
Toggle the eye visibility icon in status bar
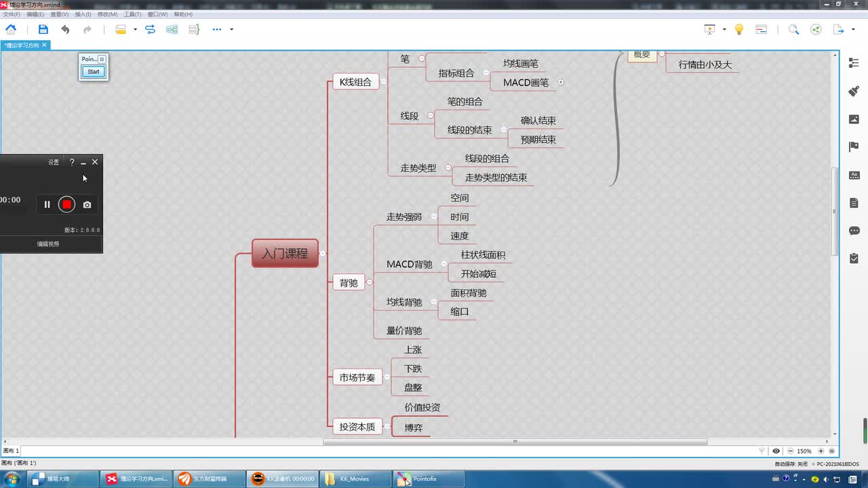pyautogui.click(x=776, y=451)
